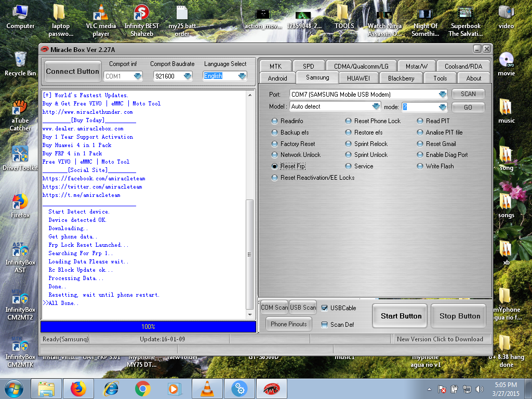This screenshot has width=532, height=399.
Task: Click the volume speaker tray icon
Action: (x=479, y=389)
